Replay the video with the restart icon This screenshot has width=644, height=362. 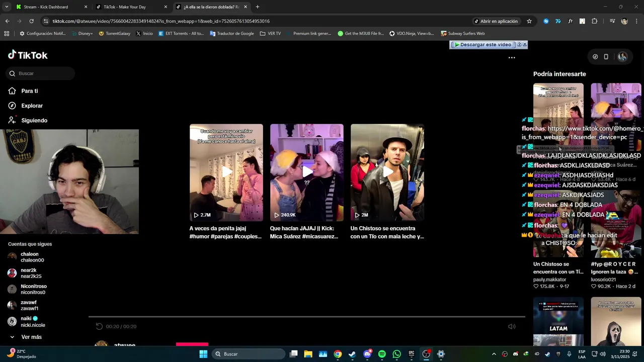coord(99,326)
